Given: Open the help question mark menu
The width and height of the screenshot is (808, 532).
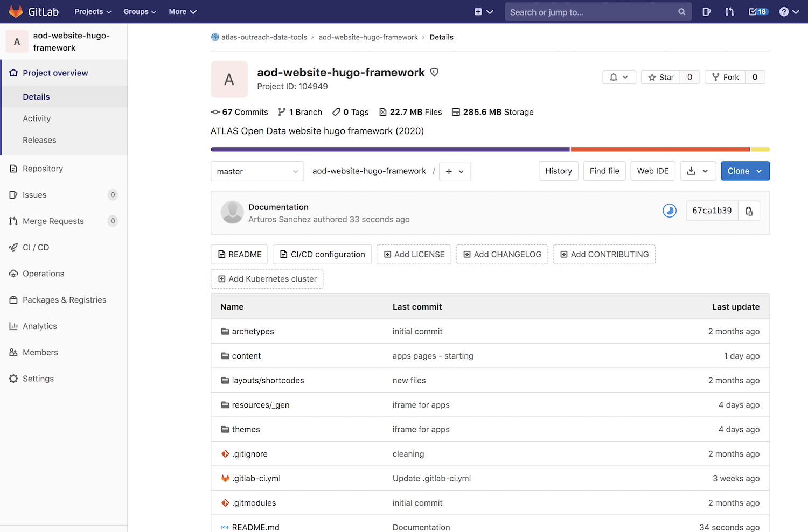Looking at the screenshot, I should (789, 11).
